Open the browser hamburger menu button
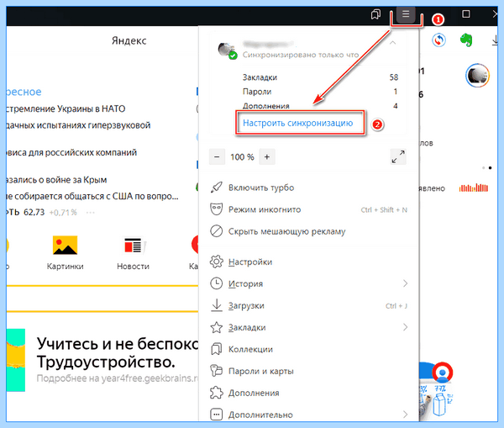The width and height of the screenshot is (504, 428). click(x=406, y=14)
